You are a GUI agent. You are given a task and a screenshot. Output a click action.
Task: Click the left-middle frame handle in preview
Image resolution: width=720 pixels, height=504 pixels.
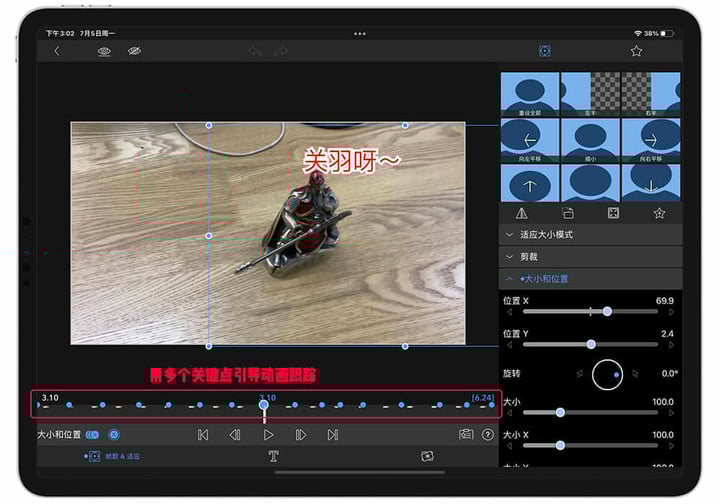(209, 236)
